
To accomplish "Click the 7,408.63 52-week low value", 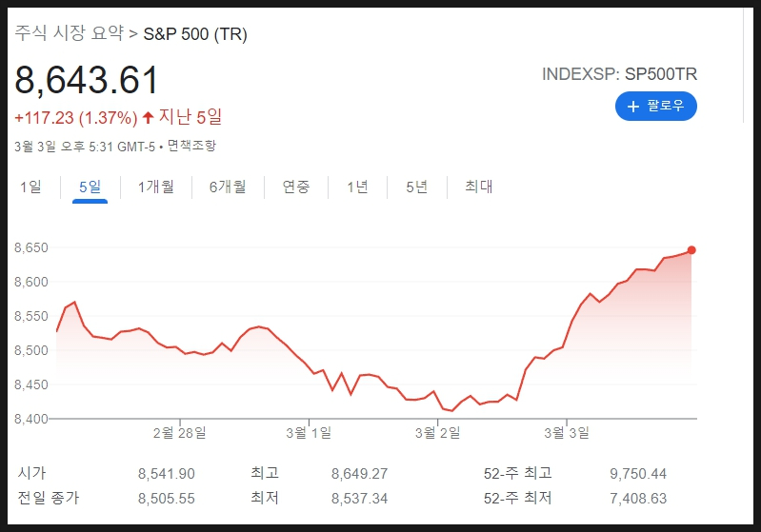I will pyautogui.click(x=638, y=499).
